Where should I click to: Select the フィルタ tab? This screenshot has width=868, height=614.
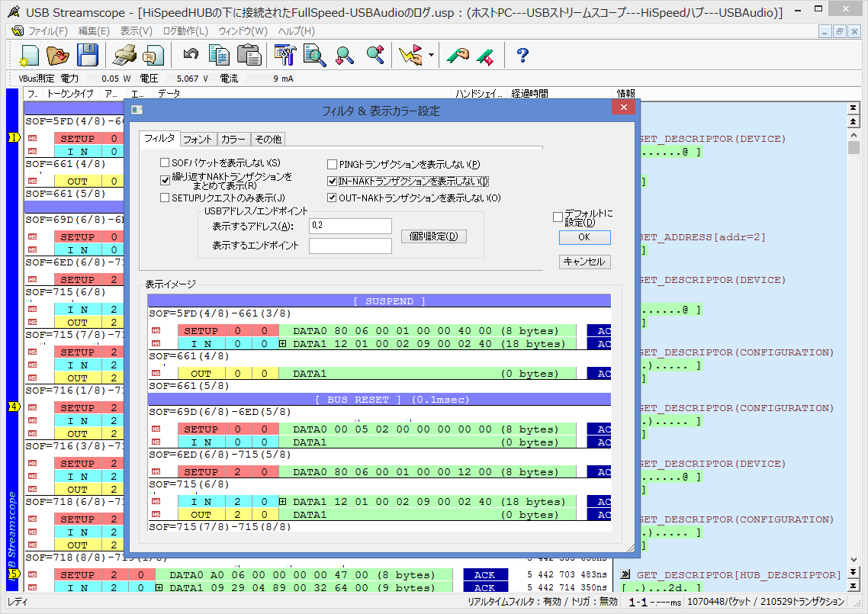(x=159, y=138)
